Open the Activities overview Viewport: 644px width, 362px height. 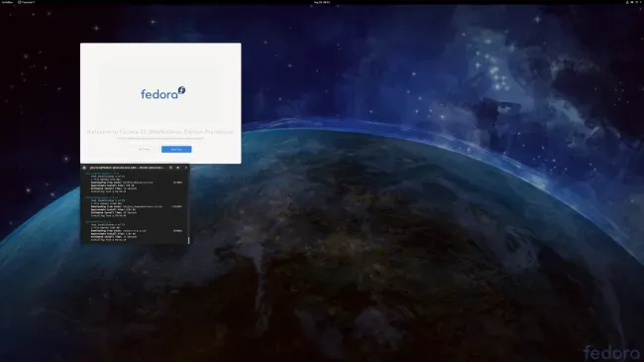7,2
